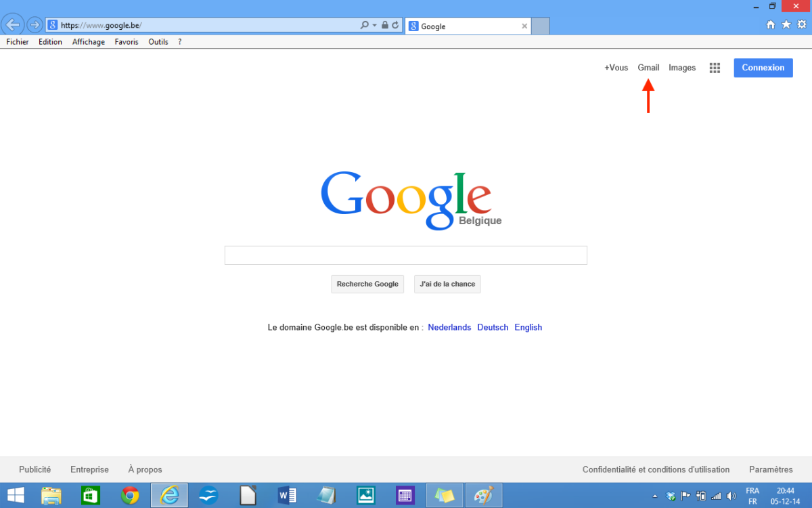Open the ? help menu
Image resolution: width=812 pixels, height=508 pixels.
180,42
